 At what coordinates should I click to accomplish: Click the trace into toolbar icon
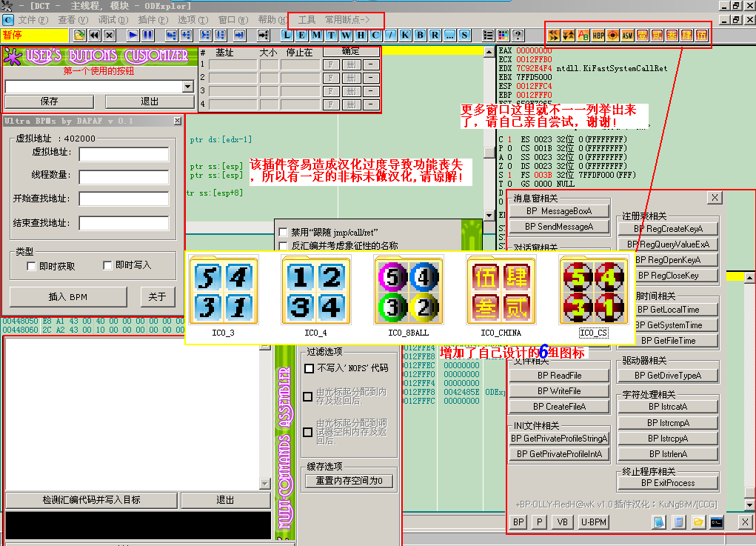(x=205, y=36)
